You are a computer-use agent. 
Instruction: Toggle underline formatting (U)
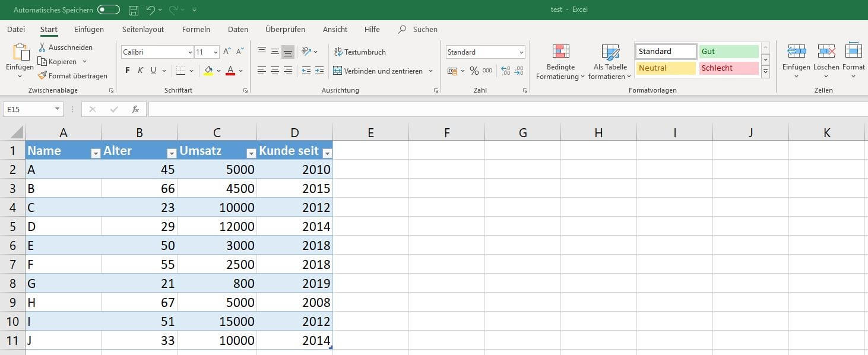coord(154,71)
